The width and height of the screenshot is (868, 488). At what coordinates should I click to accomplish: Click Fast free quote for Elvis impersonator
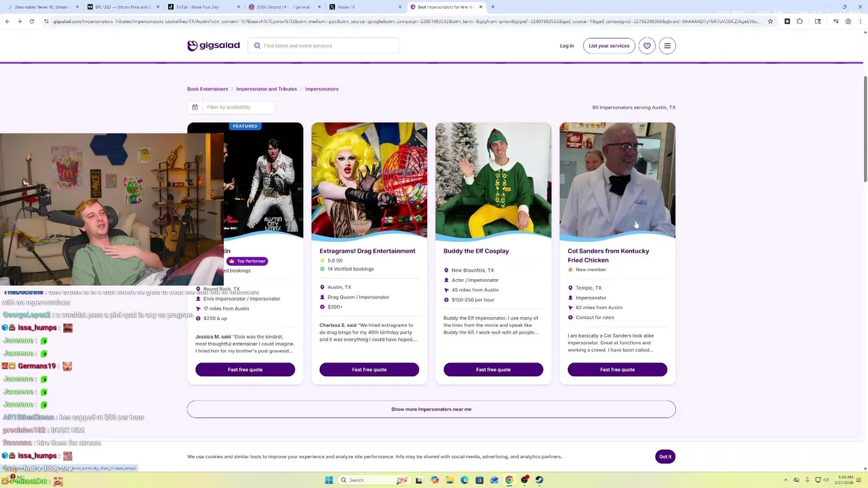pos(245,369)
